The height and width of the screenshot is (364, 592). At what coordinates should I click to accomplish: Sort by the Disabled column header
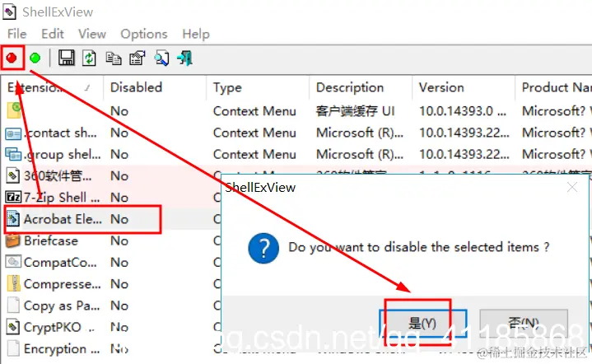[x=155, y=87]
